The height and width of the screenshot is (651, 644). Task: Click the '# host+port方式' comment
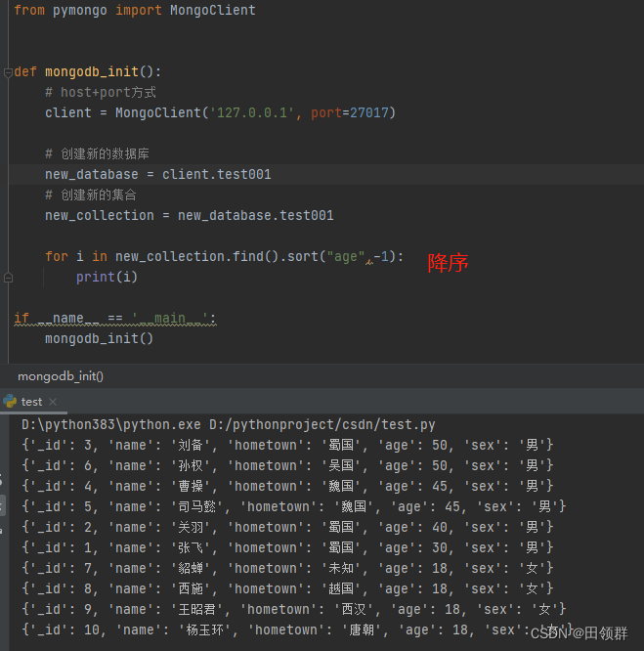pyautogui.click(x=100, y=92)
